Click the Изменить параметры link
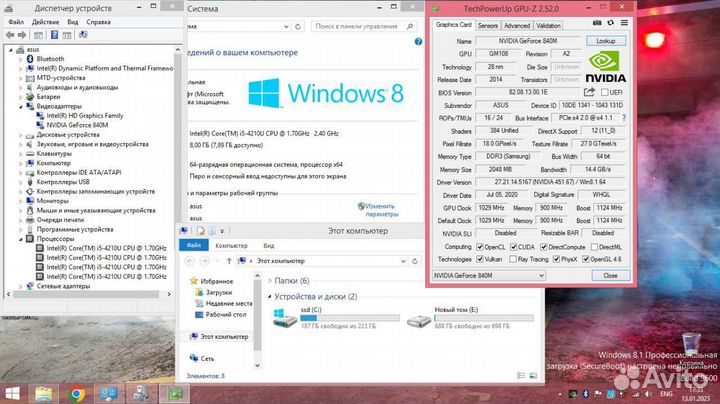This screenshot has height=404, width=720. [382, 210]
